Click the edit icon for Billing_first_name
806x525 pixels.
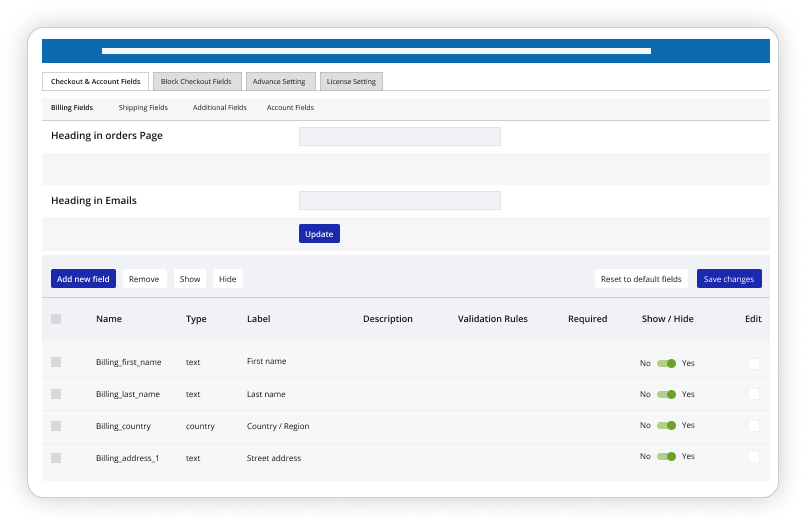pos(753,363)
